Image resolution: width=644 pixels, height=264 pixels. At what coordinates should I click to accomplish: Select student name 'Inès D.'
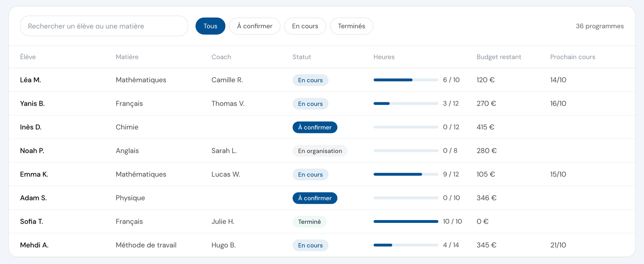tap(31, 127)
